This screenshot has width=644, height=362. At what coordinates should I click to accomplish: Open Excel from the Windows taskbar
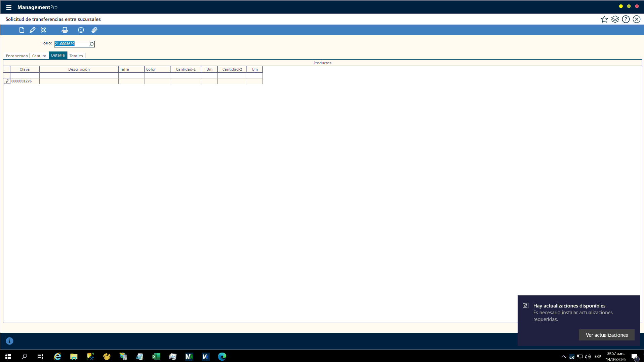(x=156, y=357)
